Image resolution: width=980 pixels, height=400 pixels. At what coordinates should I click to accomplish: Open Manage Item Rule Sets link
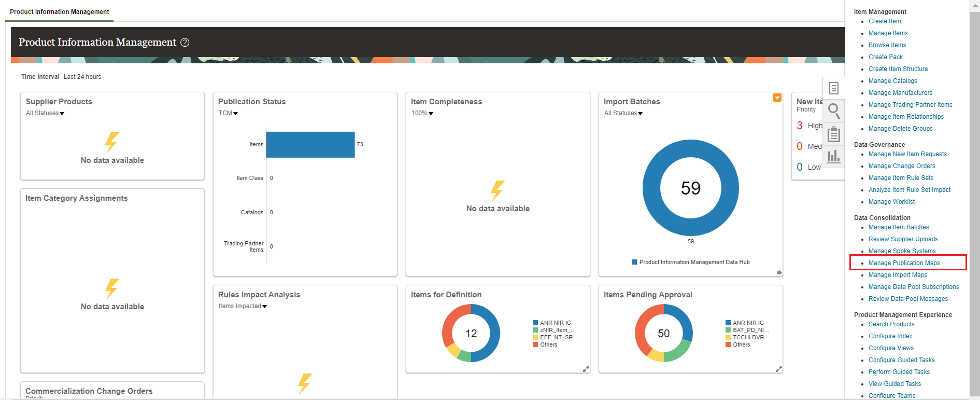pos(901,178)
